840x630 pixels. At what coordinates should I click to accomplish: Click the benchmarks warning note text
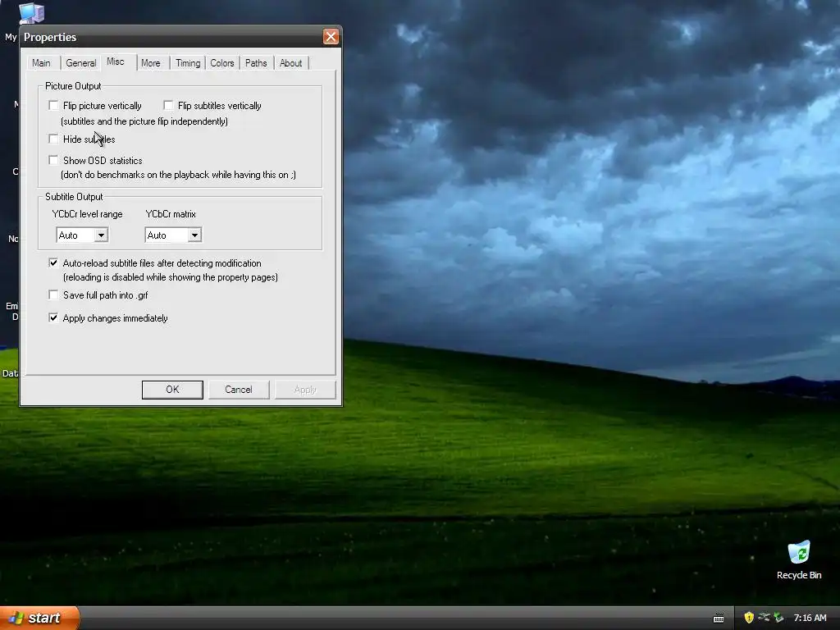coord(178,175)
